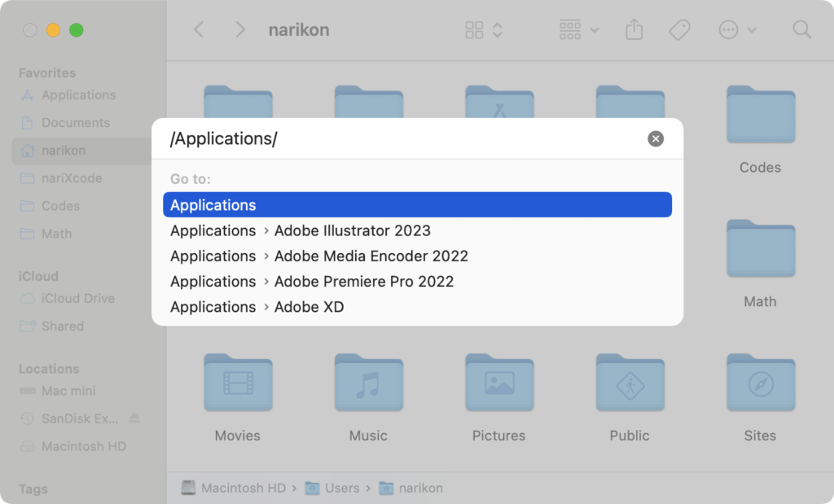Go back with the left chevron

click(x=199, y=30)
